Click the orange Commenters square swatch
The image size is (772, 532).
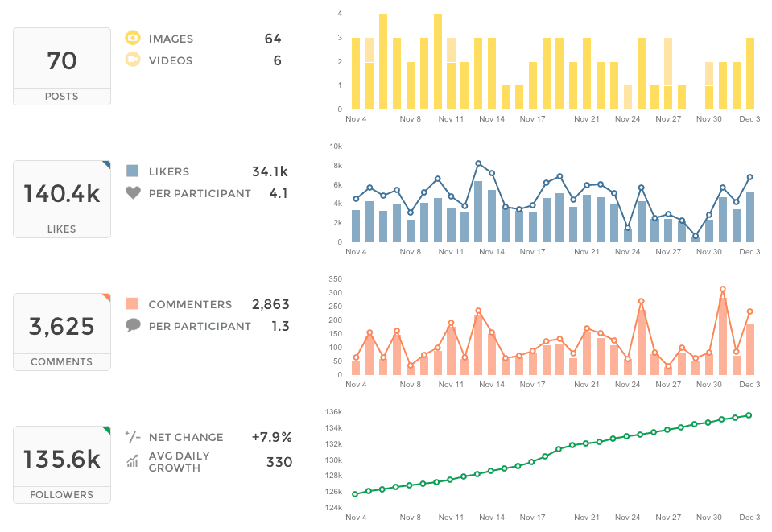point(133,303)
